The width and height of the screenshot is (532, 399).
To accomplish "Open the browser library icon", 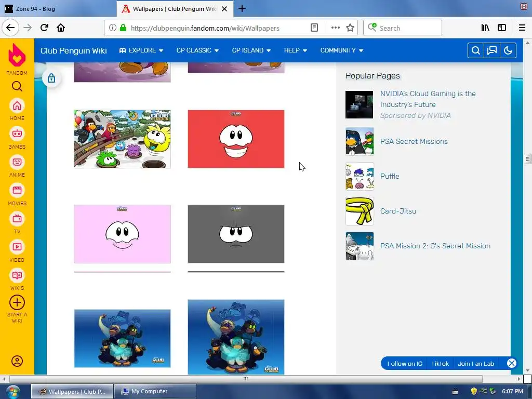I will [485, 28].
